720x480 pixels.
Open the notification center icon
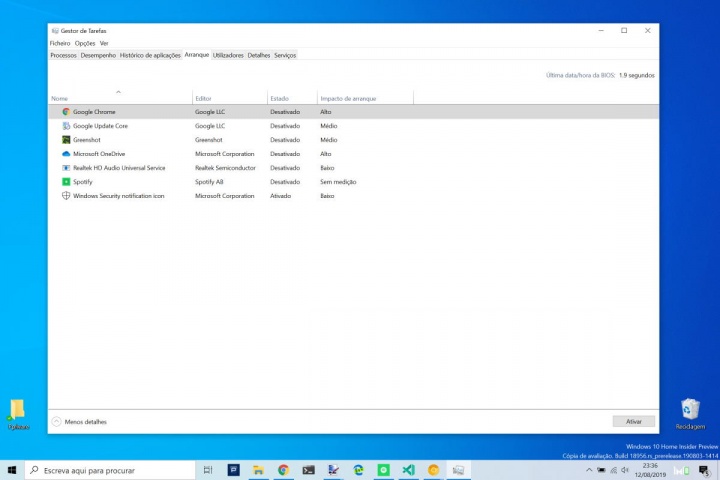(703, 470)
